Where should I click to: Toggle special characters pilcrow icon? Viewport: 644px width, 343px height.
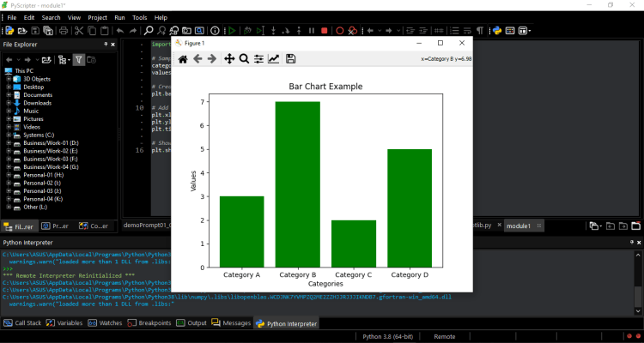pos(480,31)
